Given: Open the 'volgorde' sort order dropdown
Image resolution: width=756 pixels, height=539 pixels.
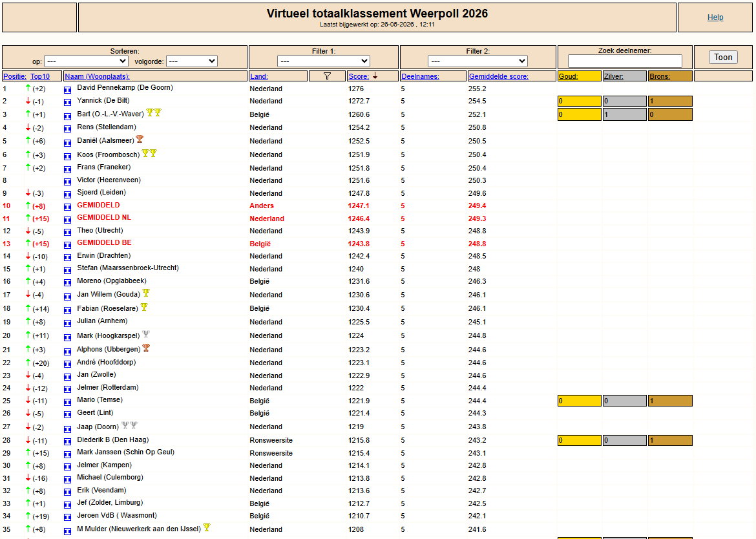Looking at the screenshot, I should point(192,61).
